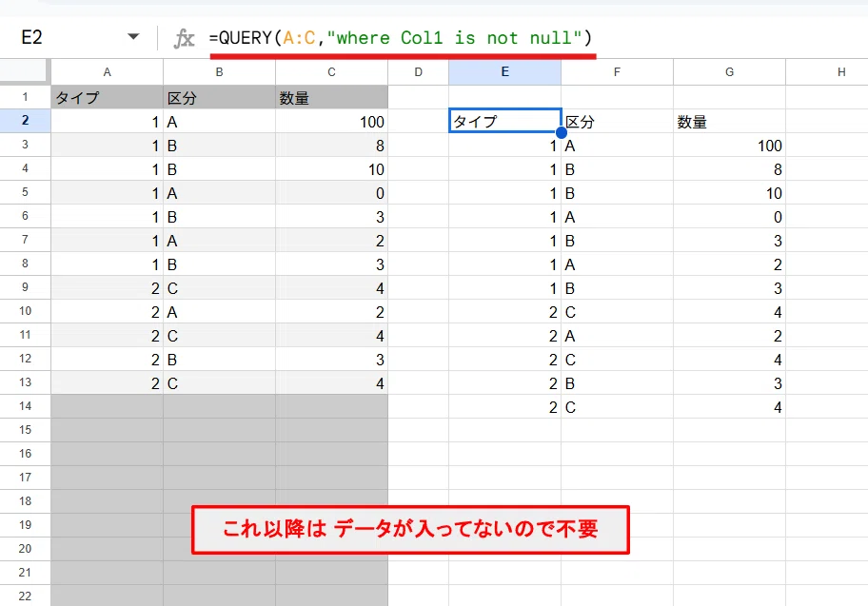
Task: Click the fx function icon
Action: 184,38
